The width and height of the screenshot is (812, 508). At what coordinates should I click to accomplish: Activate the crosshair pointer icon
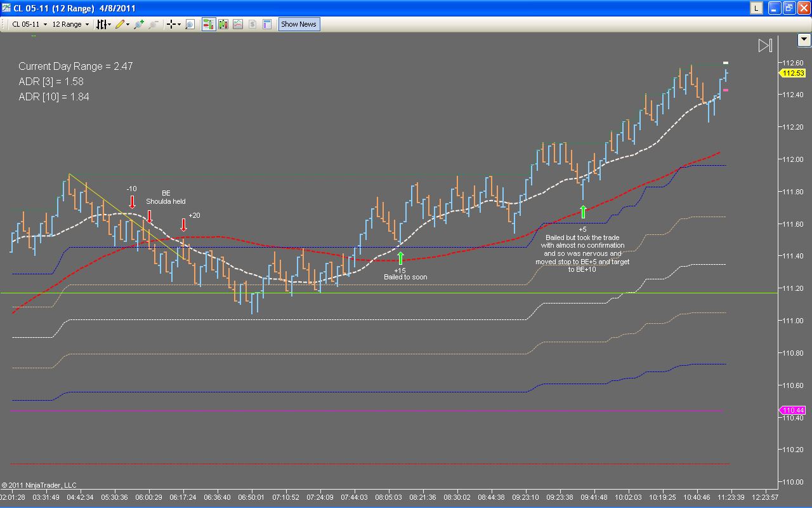pos(171,24)
